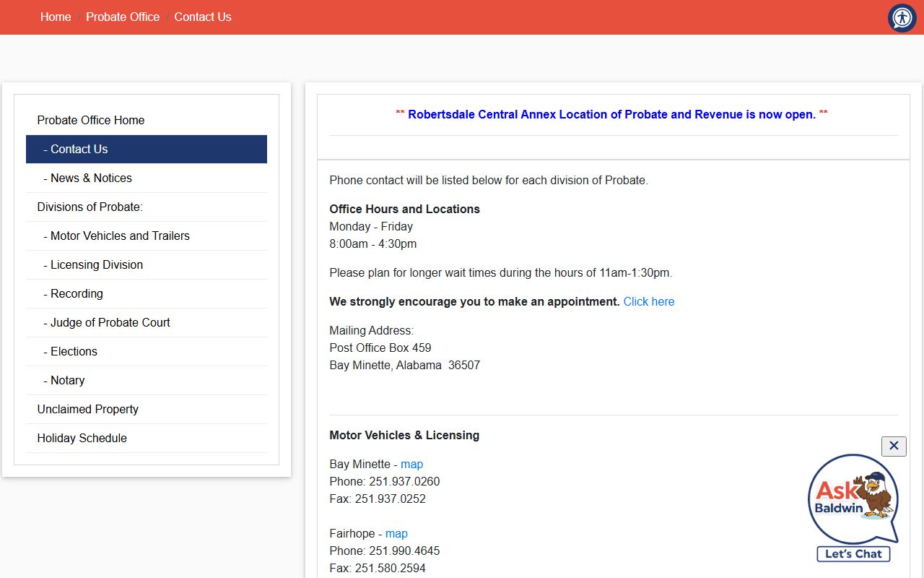
Task: Open Probate Office breadcrumb link
Action: [123, 17]
